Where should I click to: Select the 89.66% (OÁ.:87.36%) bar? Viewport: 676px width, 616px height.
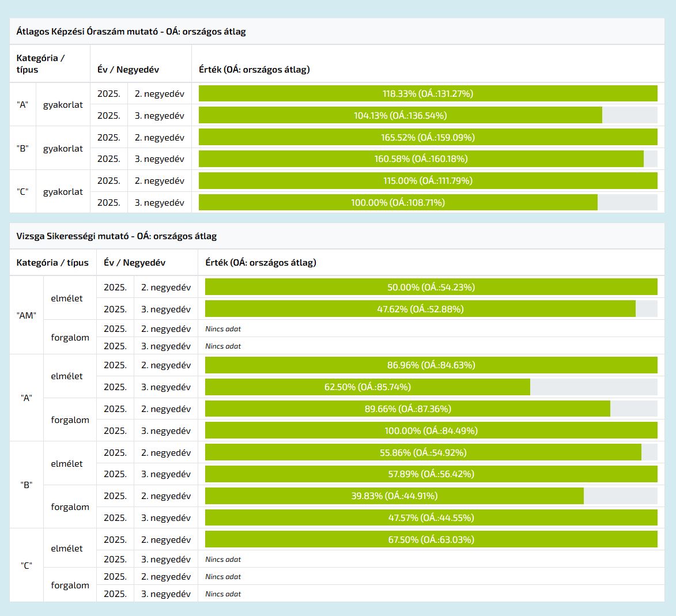(407, 409)
